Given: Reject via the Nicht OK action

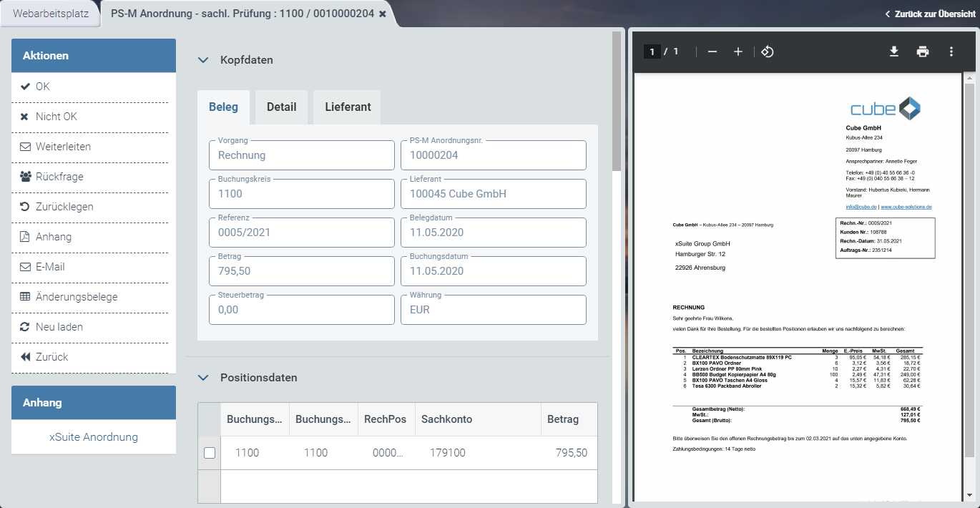Looking at the screenshot, I should click(x=56, y=117).
